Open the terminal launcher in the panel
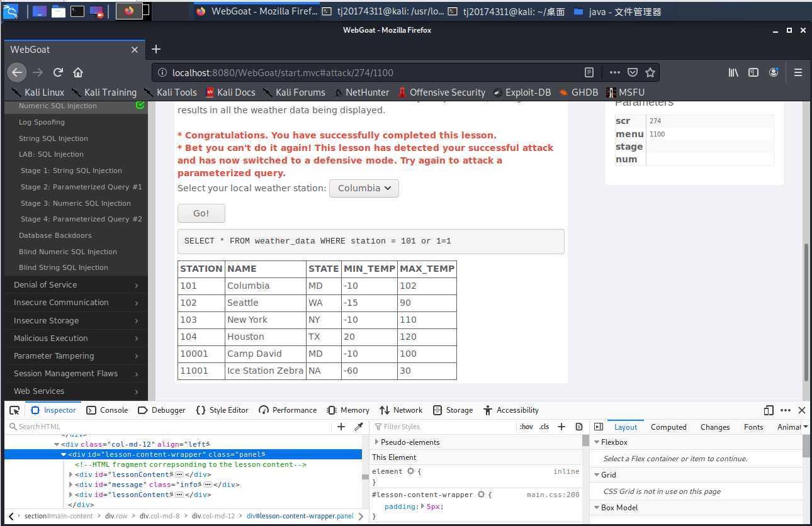The image size is (812, 526). point(77,11)
